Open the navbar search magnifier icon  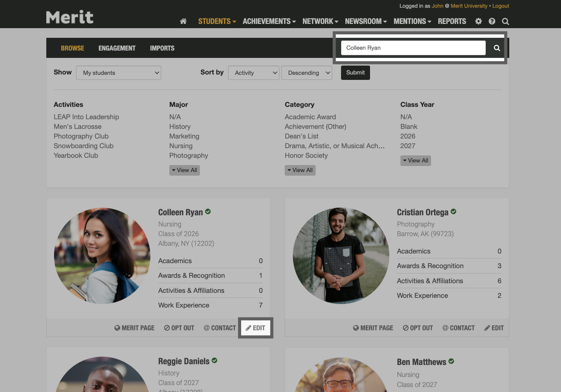tap(505, 21)
